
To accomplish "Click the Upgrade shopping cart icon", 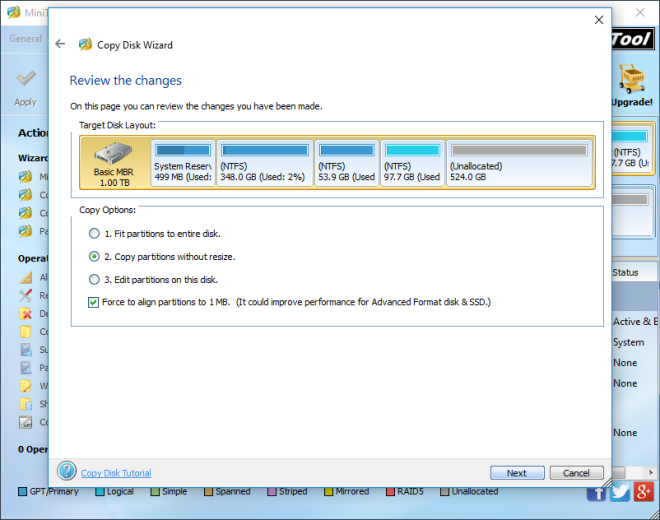I will tap(632, 77).
